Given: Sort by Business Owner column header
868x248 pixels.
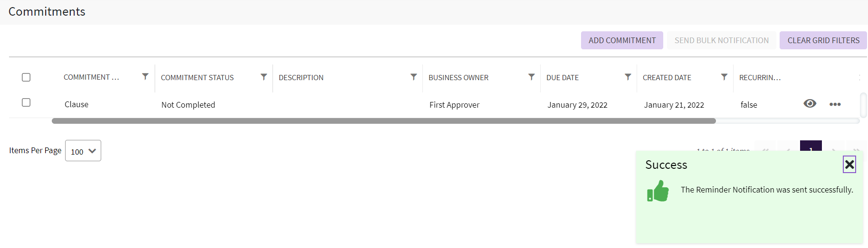Looking at the screenshot, I should pos(458,78).
